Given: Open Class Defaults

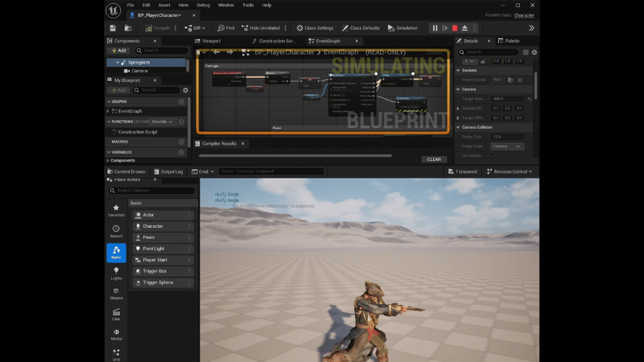Looking at the screenshot, I should pos(361,28).
